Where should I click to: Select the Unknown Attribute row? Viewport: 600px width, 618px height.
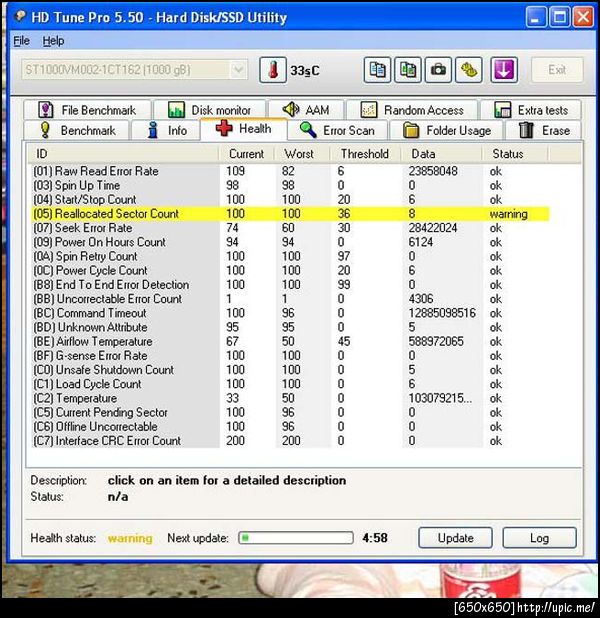[290, 327]
